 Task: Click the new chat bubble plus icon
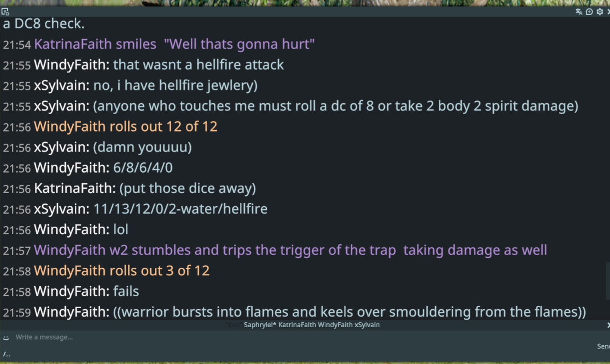pos(589,12)
